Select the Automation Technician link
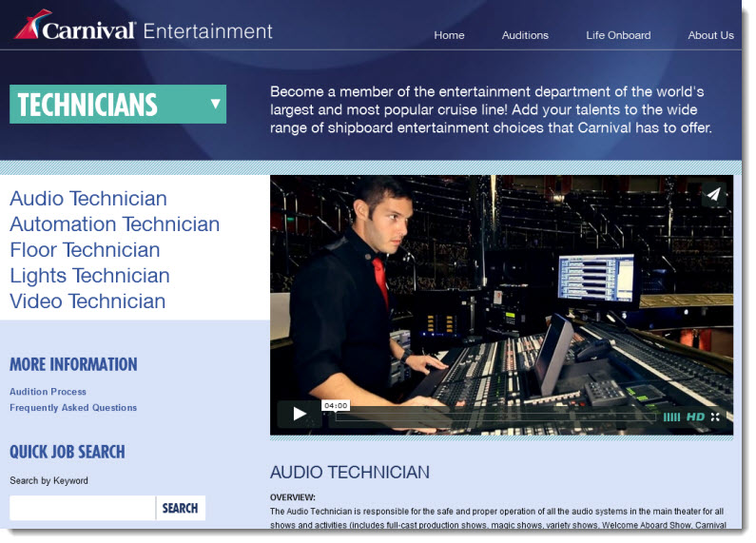 click(114, 224)
